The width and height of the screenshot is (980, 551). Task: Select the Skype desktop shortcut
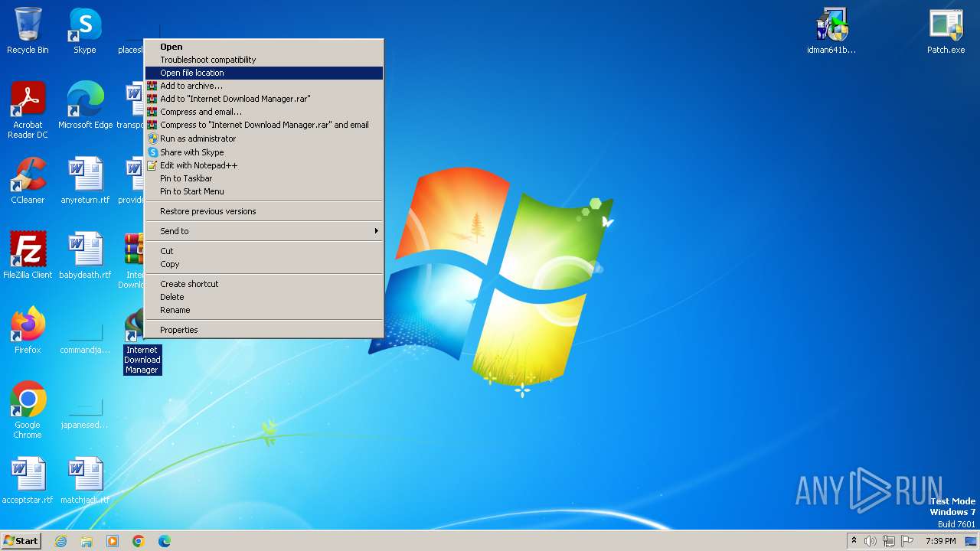pyautogui.click(x=85, y=31)
